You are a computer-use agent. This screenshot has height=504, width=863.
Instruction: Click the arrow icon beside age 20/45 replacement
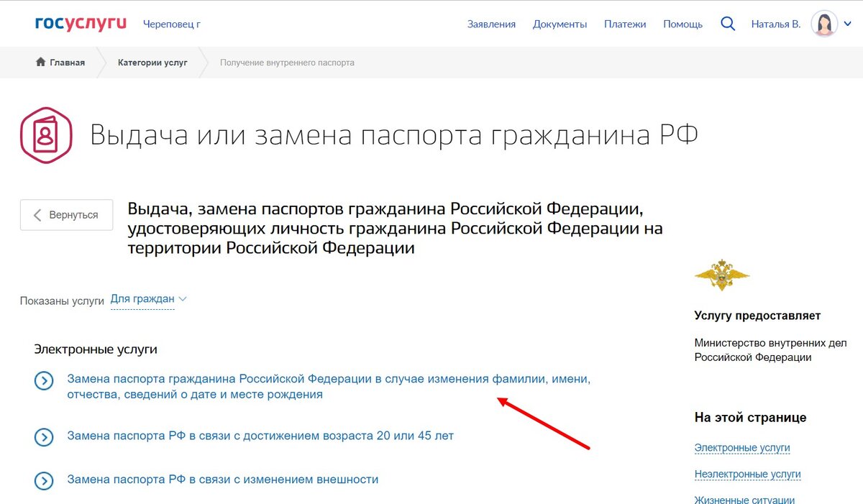pos(44,437)
